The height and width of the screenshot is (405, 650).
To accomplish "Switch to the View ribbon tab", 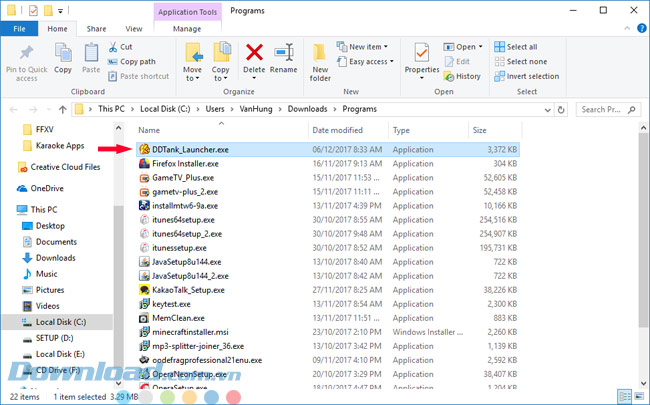I will 133,29.
